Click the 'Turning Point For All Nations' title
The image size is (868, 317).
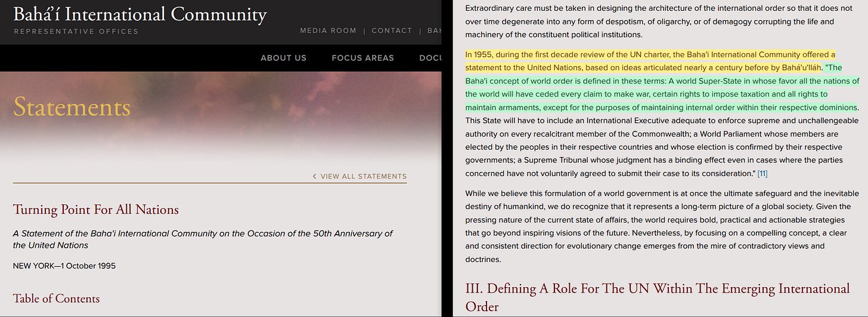[96, 210]
